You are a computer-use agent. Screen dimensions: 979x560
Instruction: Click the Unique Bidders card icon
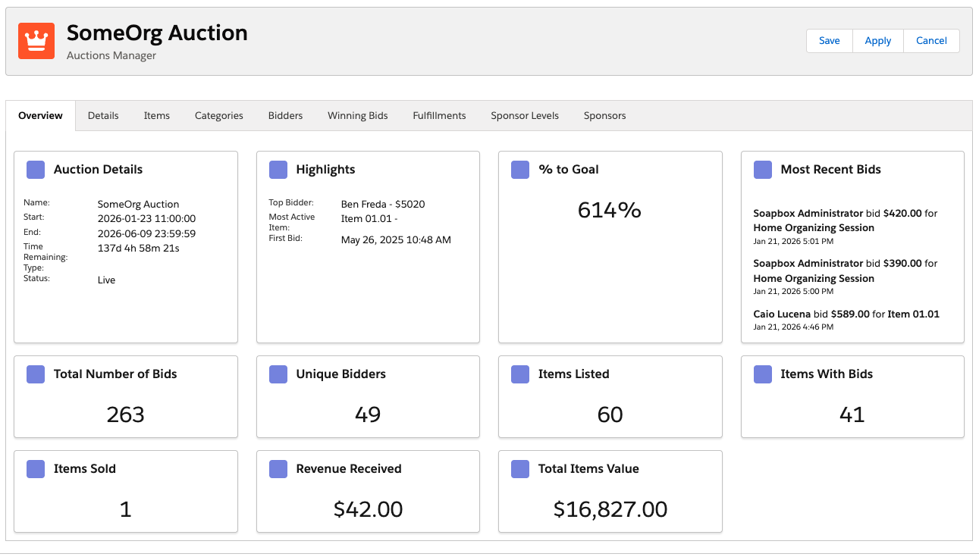(x=278, y=374)
